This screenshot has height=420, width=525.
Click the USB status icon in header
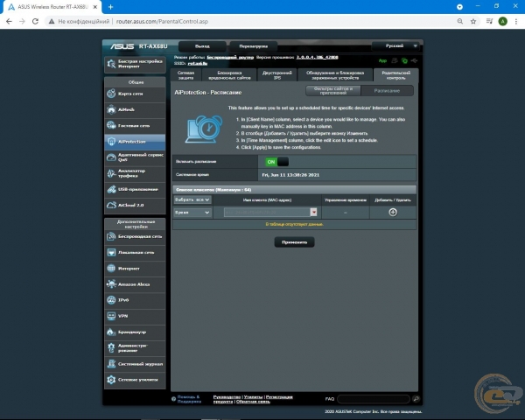click(414, 60)
